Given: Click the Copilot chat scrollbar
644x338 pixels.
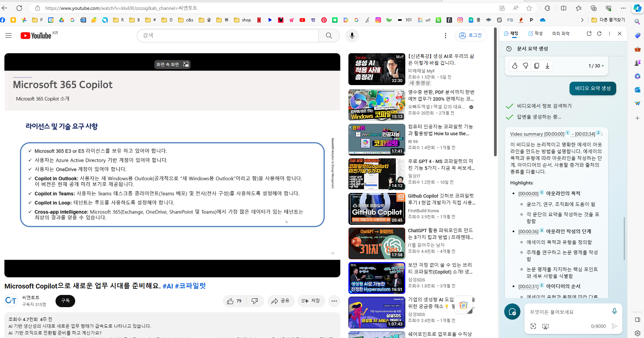Looking at the screenshot, I should 624,238.
